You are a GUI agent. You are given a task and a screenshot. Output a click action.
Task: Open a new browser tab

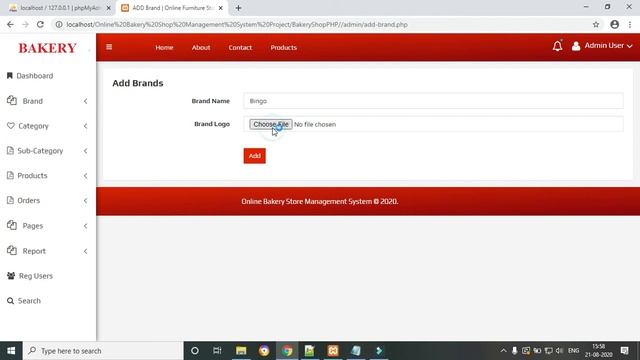(238, 8)
